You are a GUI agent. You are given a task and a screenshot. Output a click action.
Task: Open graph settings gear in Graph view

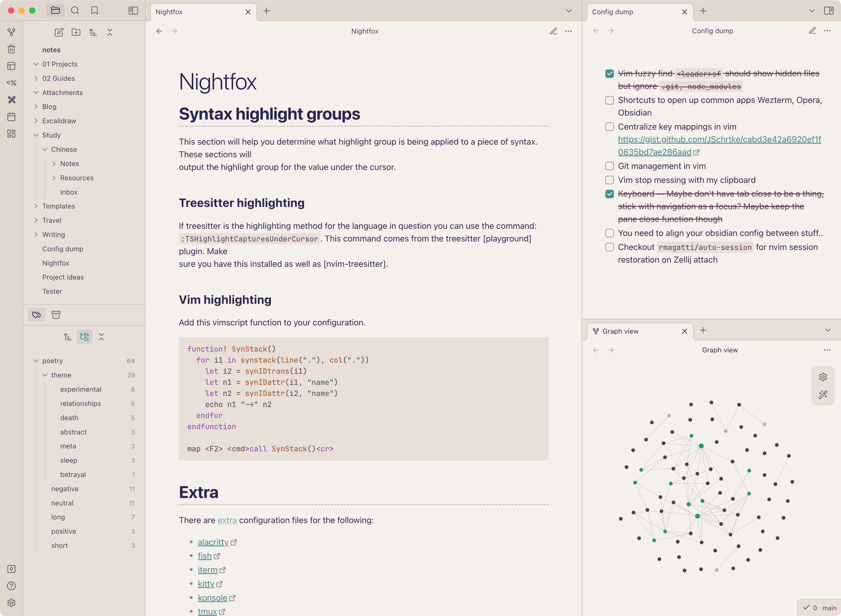823,377
